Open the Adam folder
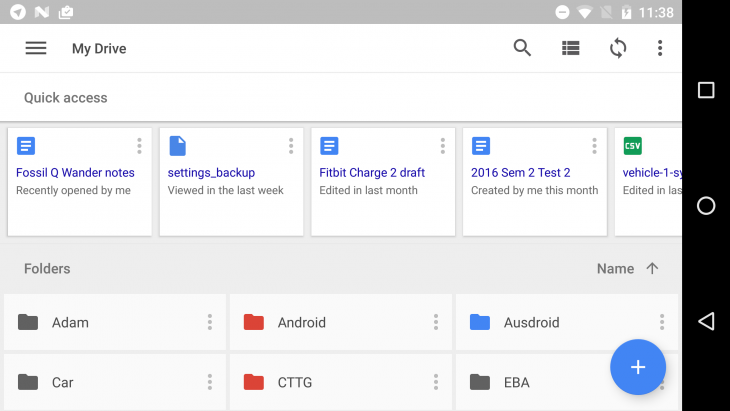This screenshot has width=730, height=411. coord(115,322)
